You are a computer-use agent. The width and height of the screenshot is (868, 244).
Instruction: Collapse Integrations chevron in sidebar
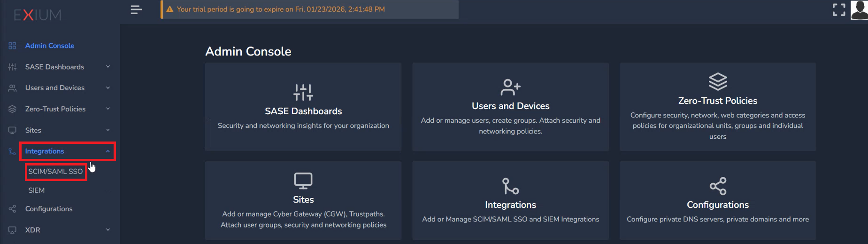pyautogui.click(x=108, y=151)
